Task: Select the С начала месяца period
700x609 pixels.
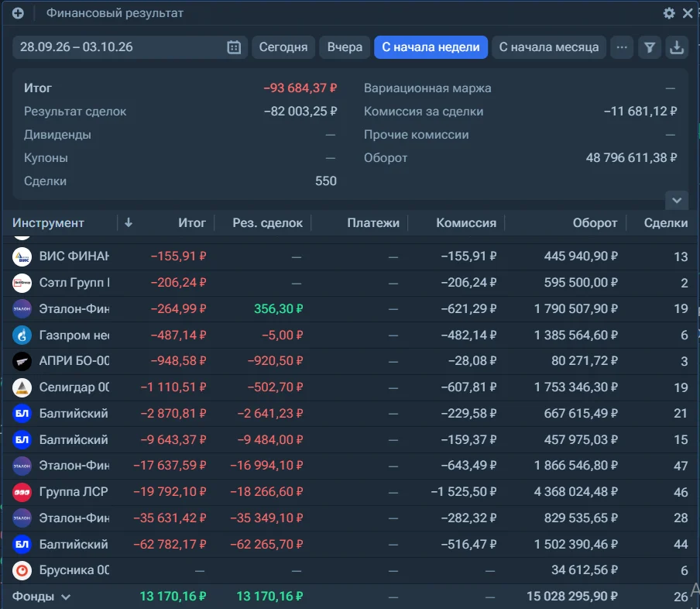Action: tap(549, 47)
